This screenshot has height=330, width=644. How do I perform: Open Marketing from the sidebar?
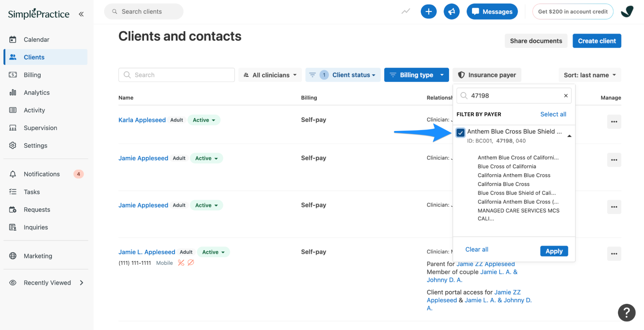tap(46, 256)
